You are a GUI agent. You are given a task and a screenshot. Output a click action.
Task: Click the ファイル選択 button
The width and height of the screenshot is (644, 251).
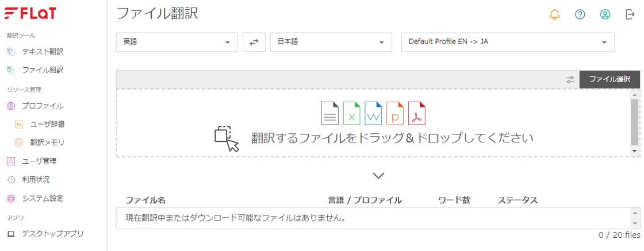609,80
